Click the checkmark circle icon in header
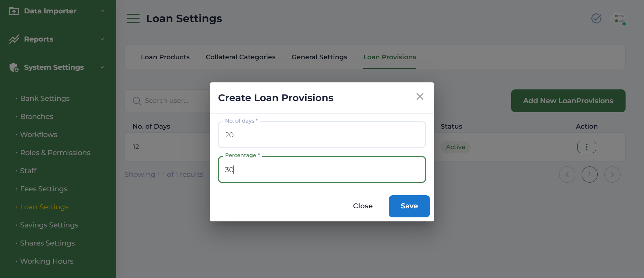The image size is (644, 278). coord(596,18)
